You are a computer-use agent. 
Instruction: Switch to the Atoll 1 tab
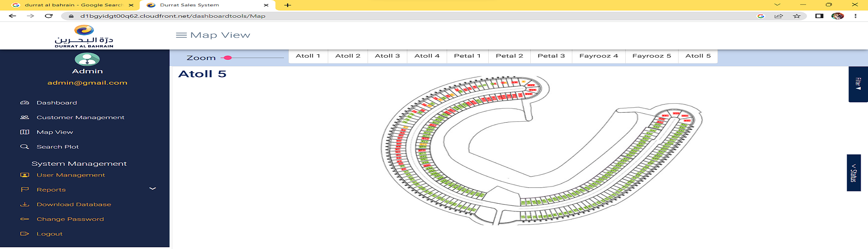tap(308, 56)
